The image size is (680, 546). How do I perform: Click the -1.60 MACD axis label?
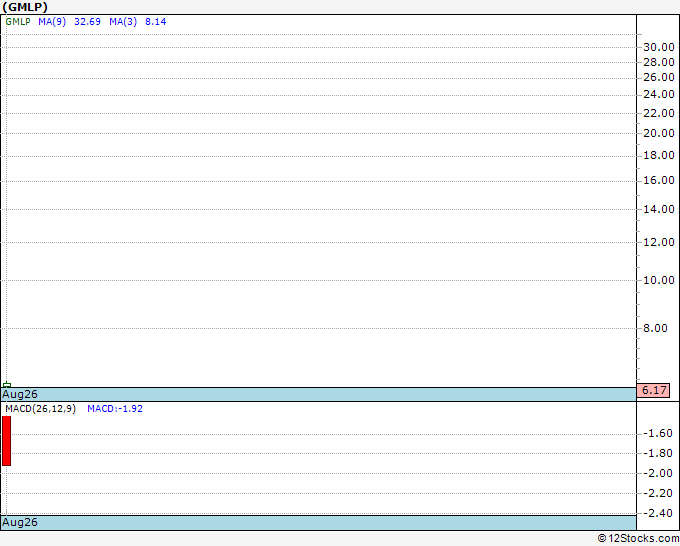658,434
